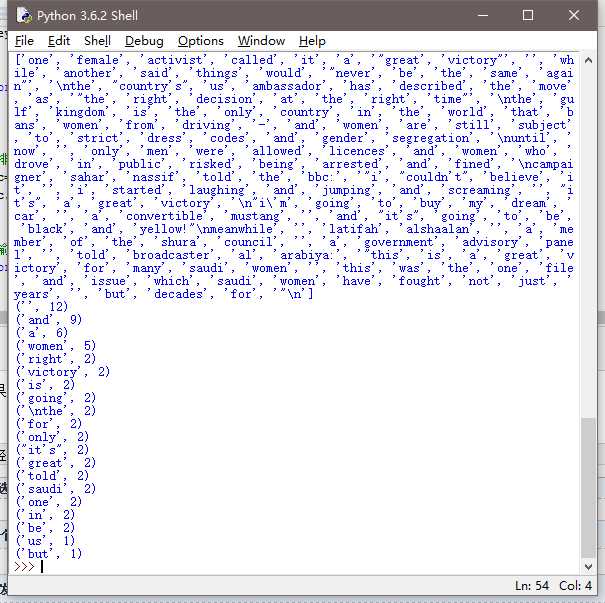Click the output line ('be', 2)
Image resolution: width=605 pixels, height=603 pixels.
[x=45, y=528]
